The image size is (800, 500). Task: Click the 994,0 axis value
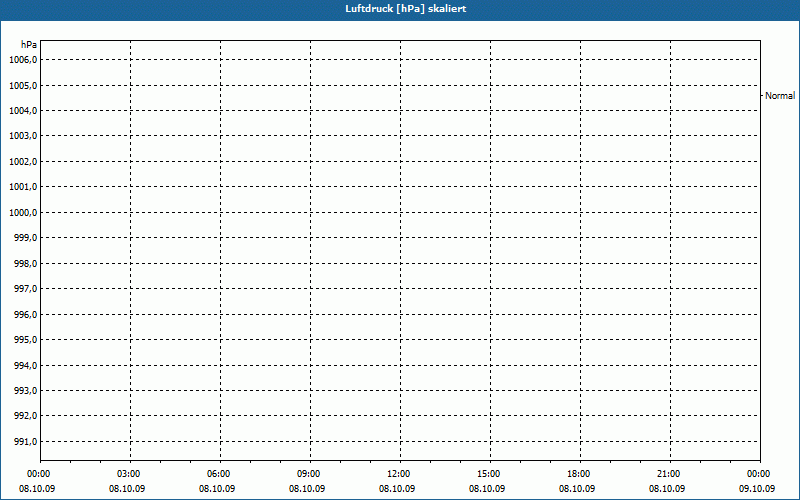pyautogui.click(x=26, y=365)
